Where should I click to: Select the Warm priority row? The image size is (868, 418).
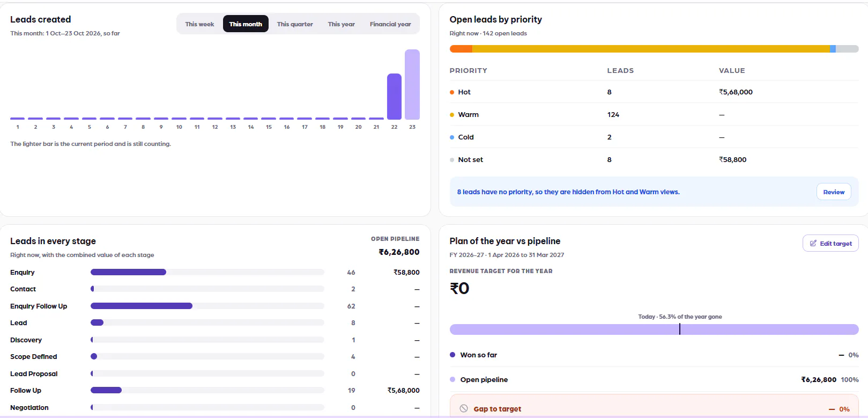(654, 114)
